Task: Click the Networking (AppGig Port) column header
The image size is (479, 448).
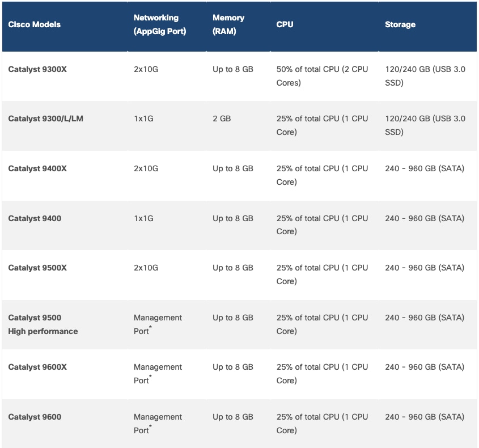Action: click(x=160, y=25)
